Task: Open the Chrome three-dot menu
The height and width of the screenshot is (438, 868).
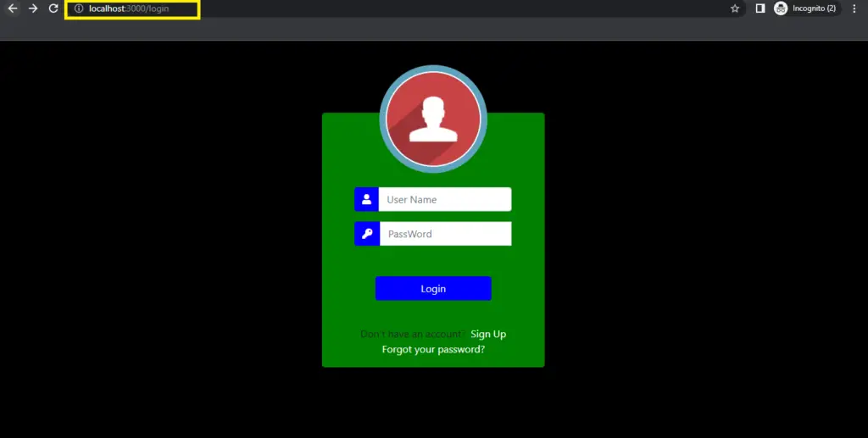Action: (854, 8)
